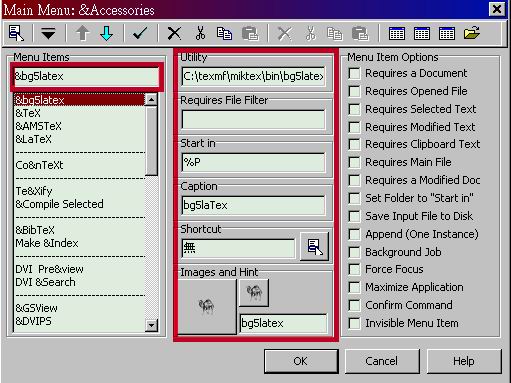Click the grayed-out scissors icon
511x383 pixels.
310,33
